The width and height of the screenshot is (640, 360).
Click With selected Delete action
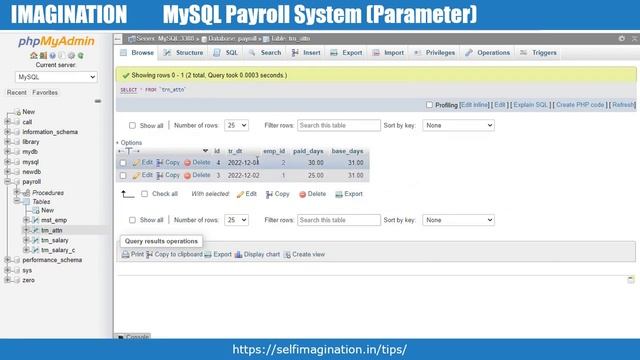(312, 194)
